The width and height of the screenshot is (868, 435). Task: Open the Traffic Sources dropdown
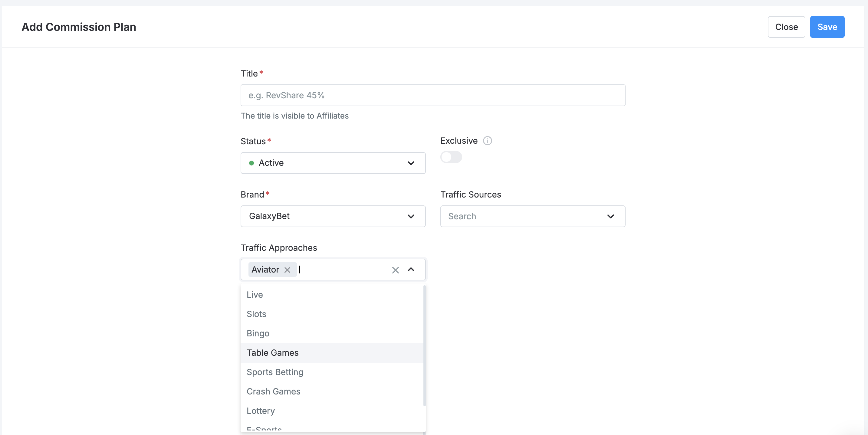click(532, 216)
